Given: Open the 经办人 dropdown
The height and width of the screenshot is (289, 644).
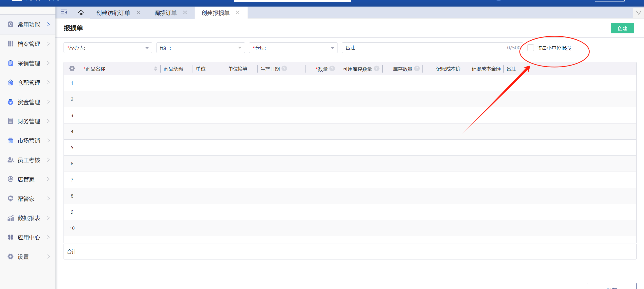Looking at the screenshot, I should [x=108, y=48].
